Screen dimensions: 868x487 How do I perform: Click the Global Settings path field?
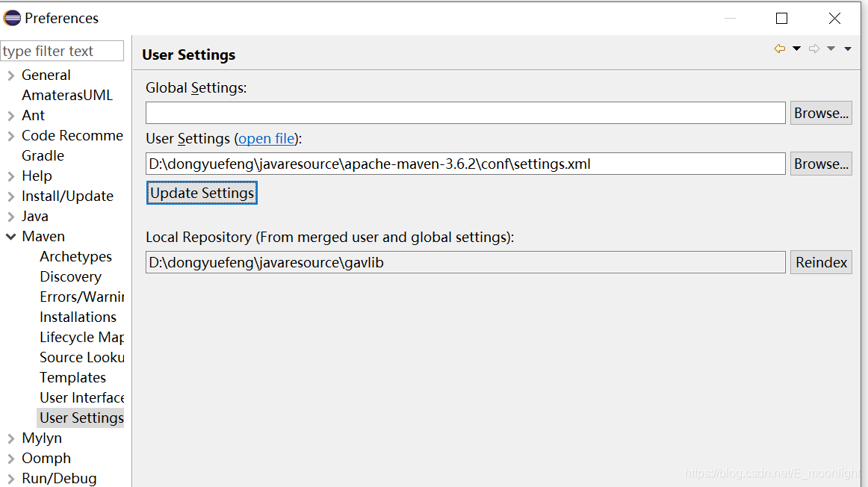point(465,113)
